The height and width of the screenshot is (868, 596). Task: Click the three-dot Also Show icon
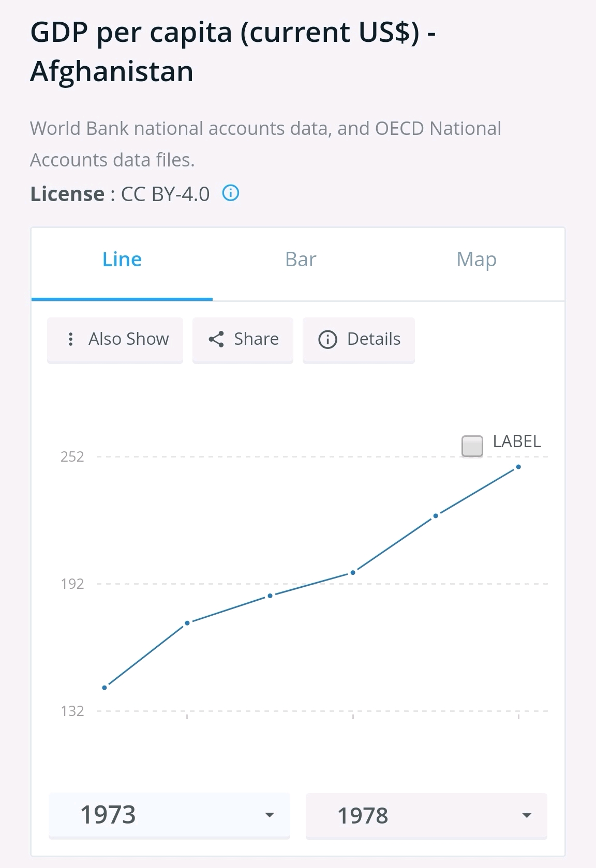tap(71, 339)
